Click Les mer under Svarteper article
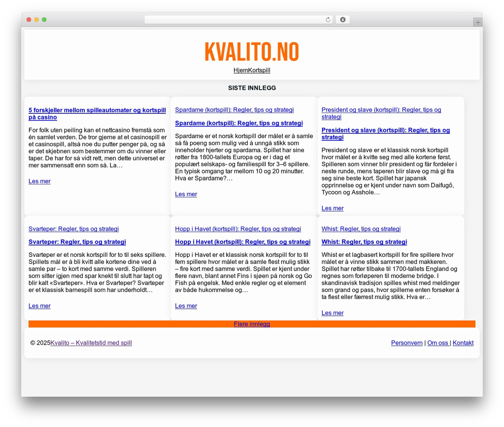Viewport: 504px width, 427px height. click(39, 306)
